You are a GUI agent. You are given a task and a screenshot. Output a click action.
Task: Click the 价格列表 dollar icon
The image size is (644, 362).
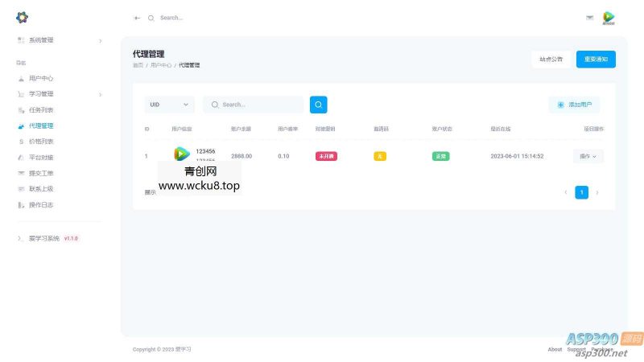[21, 142]
